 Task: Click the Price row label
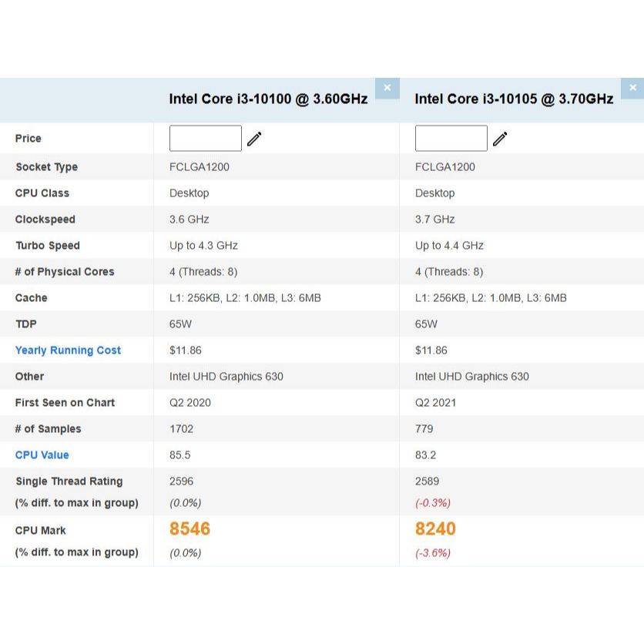[x=28, y=139]
